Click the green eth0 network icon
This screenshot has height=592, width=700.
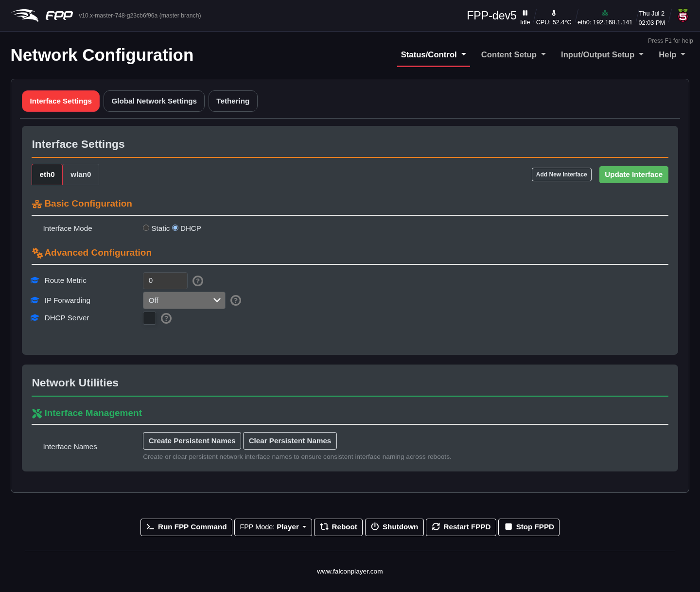tap(605, 13)
